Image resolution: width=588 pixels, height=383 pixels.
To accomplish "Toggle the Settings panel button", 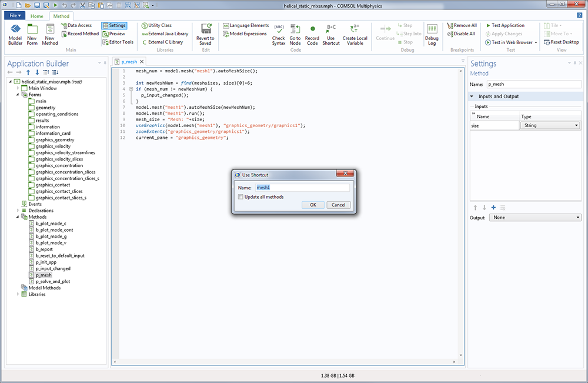I will pos(113,25).
